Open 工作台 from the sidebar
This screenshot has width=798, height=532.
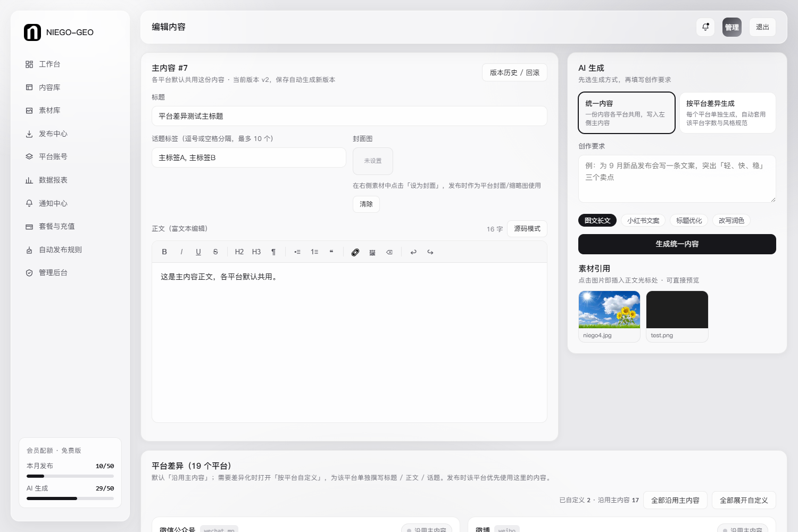click(70, 64)
